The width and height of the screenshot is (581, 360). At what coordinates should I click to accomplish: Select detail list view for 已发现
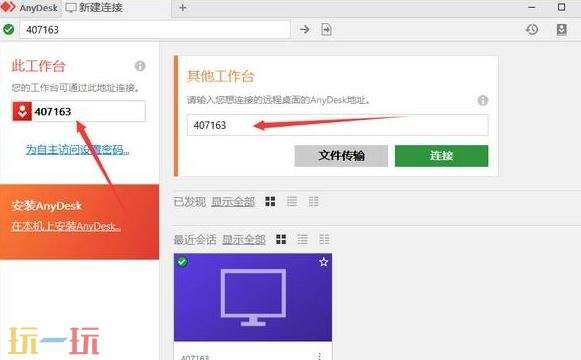(x=313, y=201)
